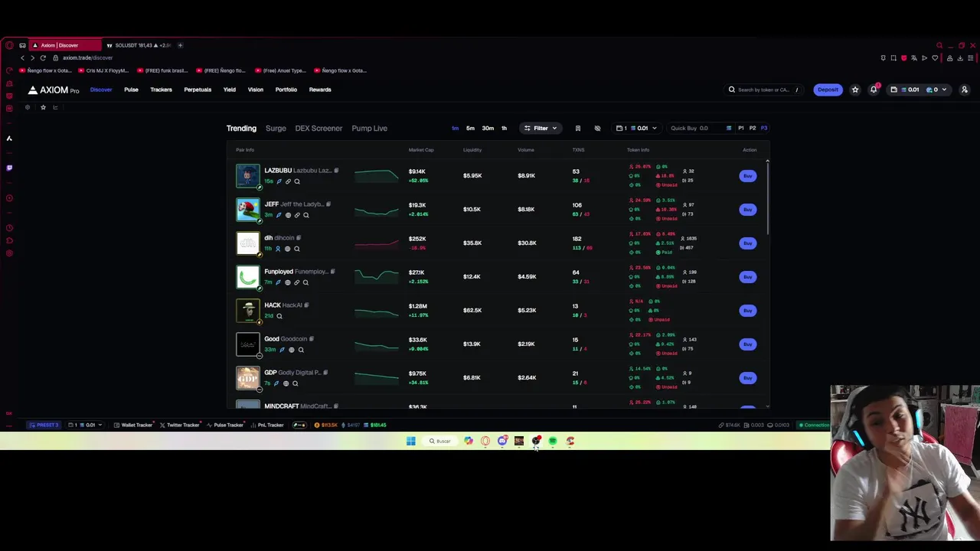Select the 1m timeframe

[455, 128]
